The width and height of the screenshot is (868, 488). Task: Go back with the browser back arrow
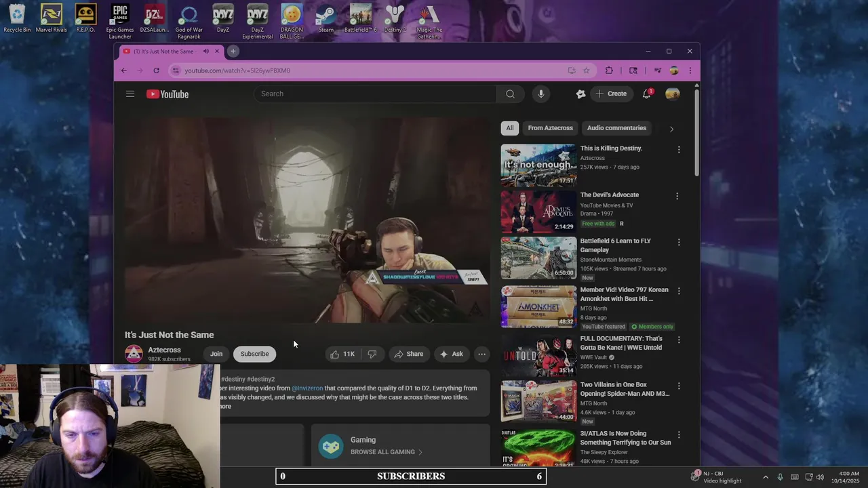pyautogui.click(x=123, y=70)
